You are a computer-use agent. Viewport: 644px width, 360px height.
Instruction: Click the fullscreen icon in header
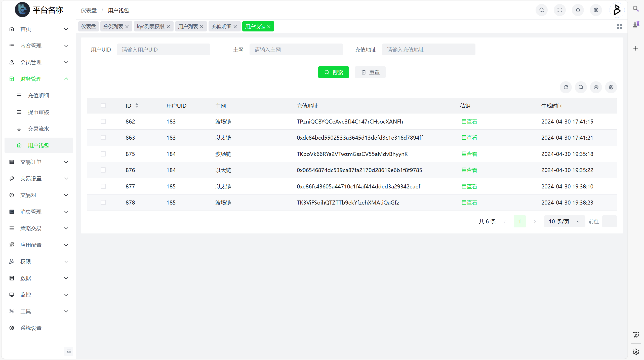tap(560, 10)
